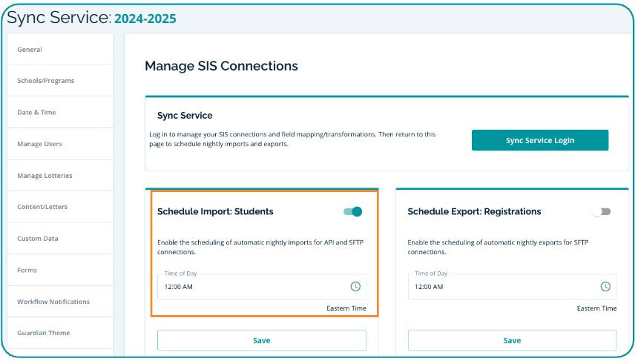Select Date & Time sidebar item
Screen dimensions: 638x364
[x=36, y=113]
